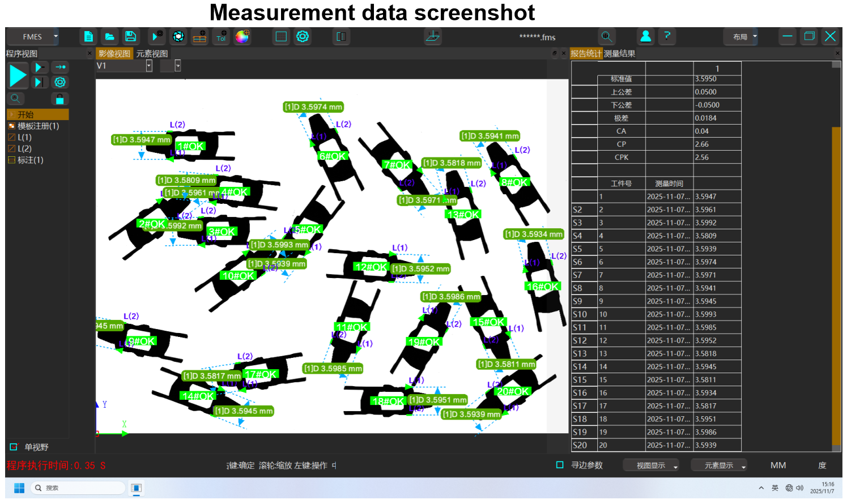The width and height of the screenshot is (847, 504).
Task: Switch to the 测量结果 tab
Action: click(x=619, y=54)
